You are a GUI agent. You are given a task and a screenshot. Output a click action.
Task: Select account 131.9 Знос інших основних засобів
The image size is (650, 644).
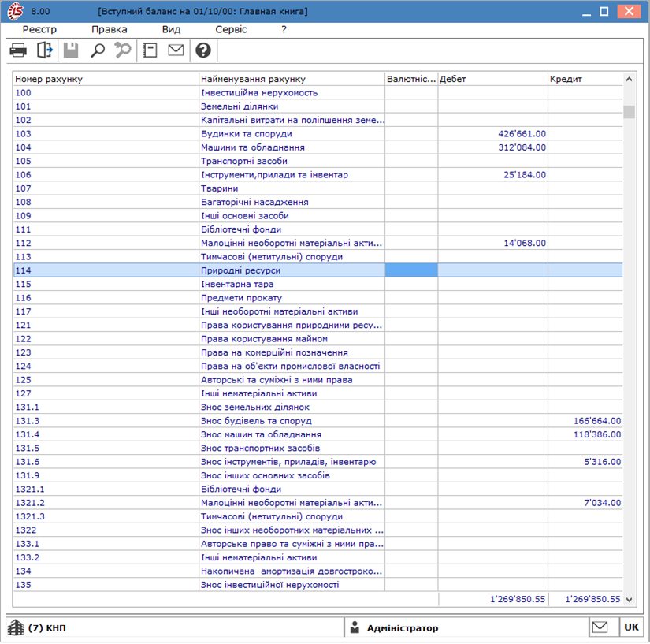pos(318,475)
